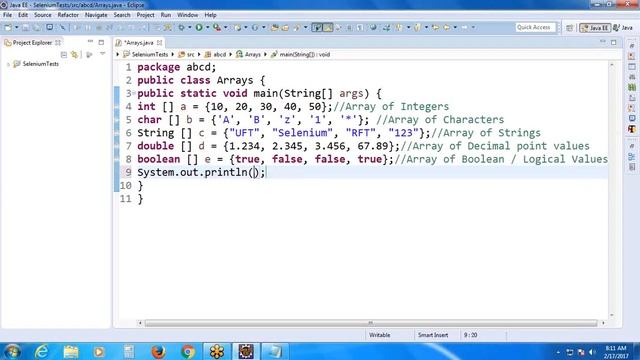Click the Previous Annotation toolbar icon
The height and width of the screenshot is (360, 640).
coord(417,27)
